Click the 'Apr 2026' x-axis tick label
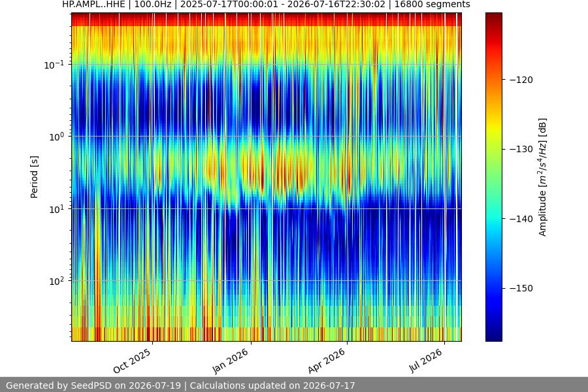 tap(326, 361)
